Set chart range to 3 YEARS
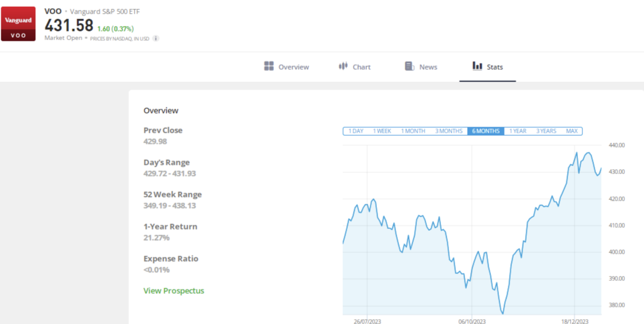644x324 pixels. coord(546,131)
